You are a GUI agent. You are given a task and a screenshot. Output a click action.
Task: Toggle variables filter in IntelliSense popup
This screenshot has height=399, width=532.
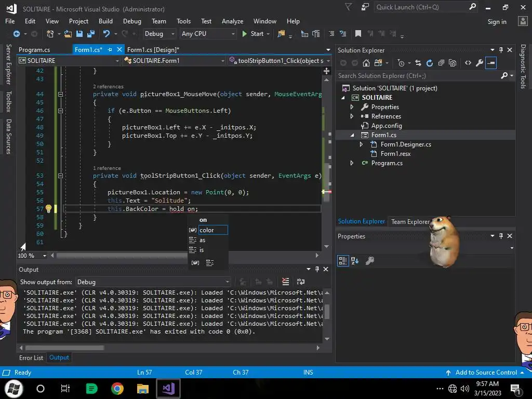195,262
